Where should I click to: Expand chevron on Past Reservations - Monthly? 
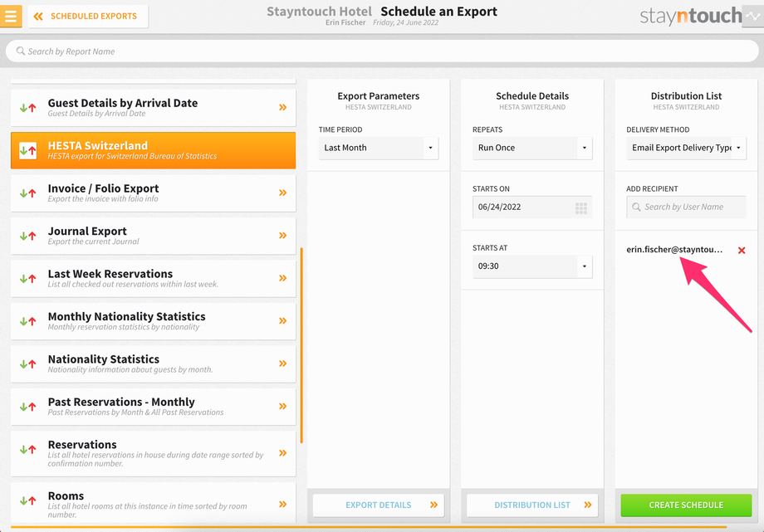pos(282,407)
